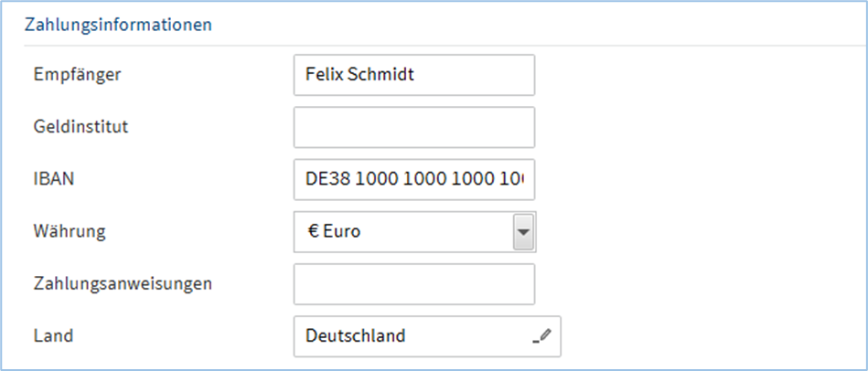The height and width of the screenshot is (371, 868).
Task: Click the Land label
Action: (x=52, y=336)
